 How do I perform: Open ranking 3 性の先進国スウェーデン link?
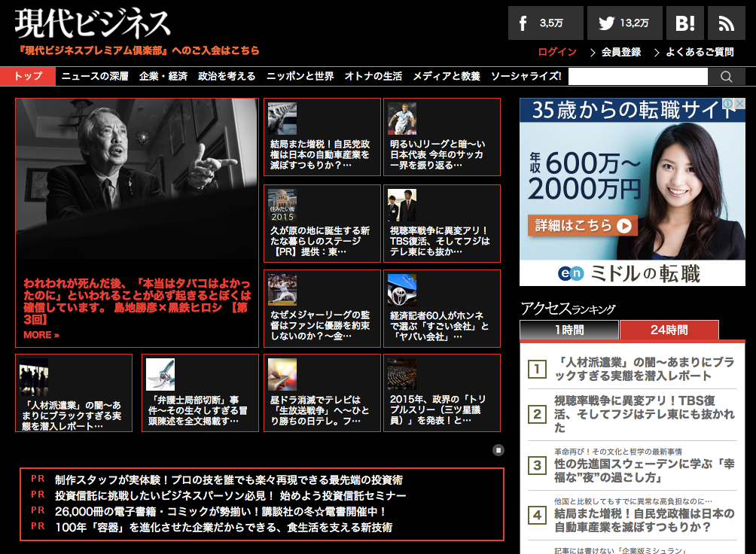(x=644, y=470)
